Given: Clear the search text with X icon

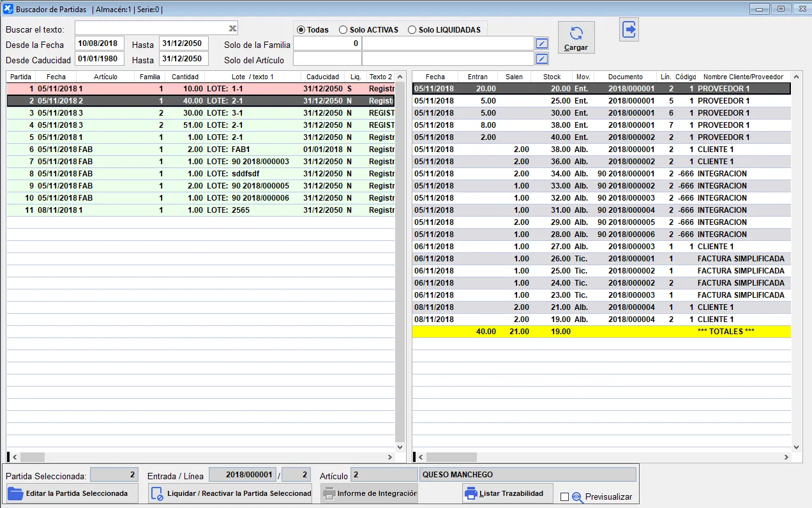Looking at the screenshot, I should (233, 28).
